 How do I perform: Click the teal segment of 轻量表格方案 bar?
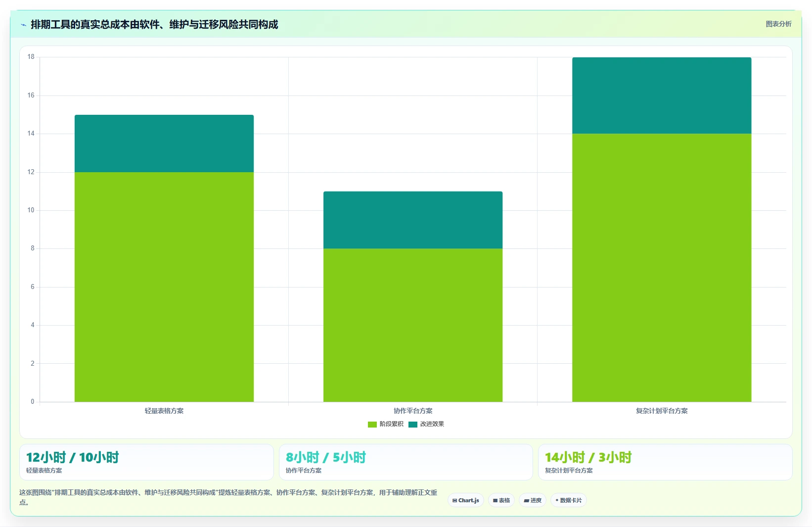click(164, 144)
